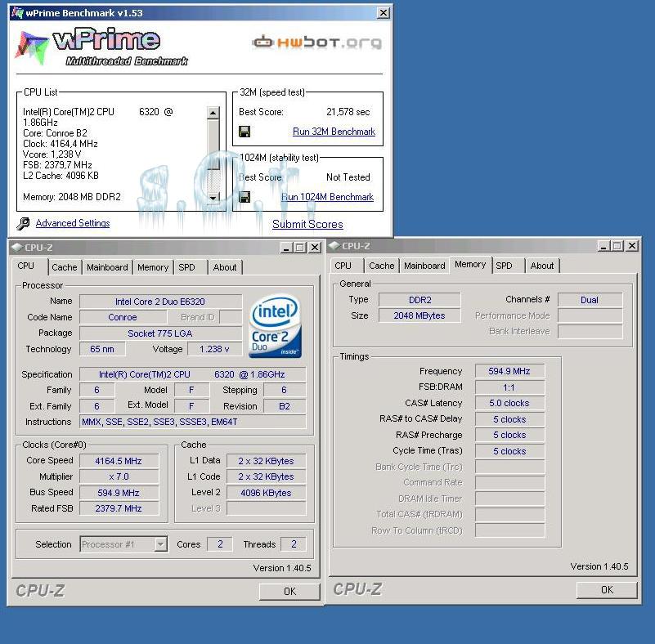Click the memory Type value DDR2
655x644 pixels.
click(419, 300)
